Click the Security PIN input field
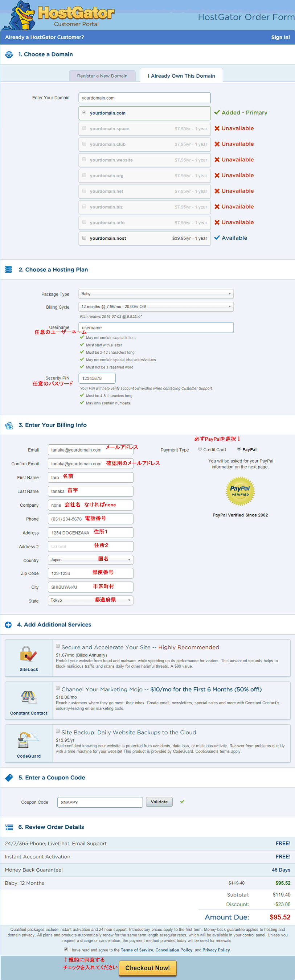The image size is (295, 980). coord(97,379)
